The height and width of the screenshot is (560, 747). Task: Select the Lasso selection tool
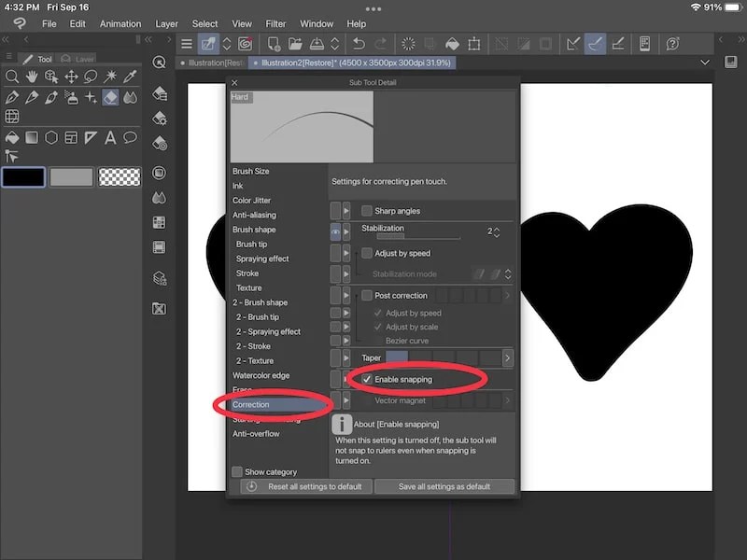[x=92, y=77]
